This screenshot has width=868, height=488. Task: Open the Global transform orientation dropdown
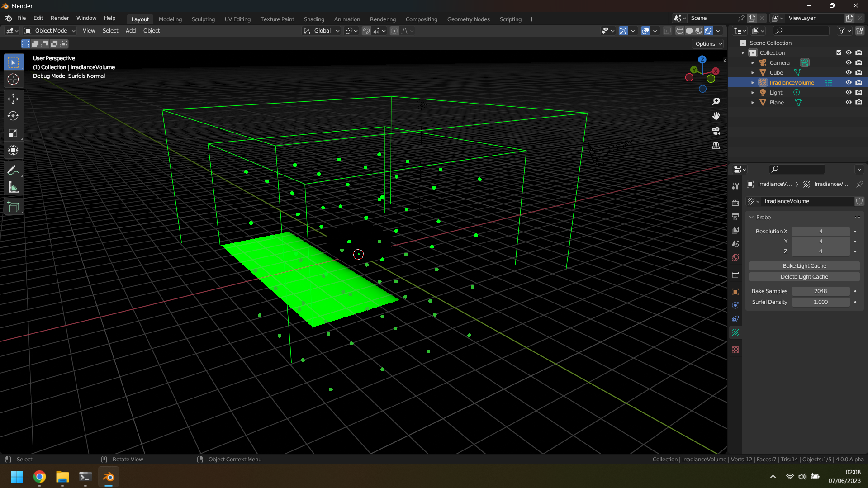click(x=322, y=31)
